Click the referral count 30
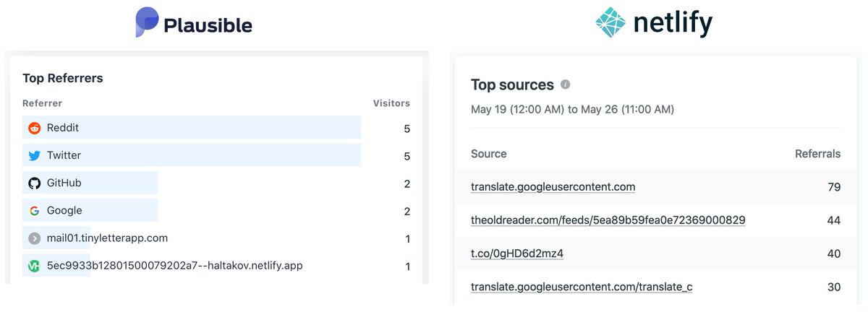The height and width of the screenshot is (312, 868). [834, 287]
